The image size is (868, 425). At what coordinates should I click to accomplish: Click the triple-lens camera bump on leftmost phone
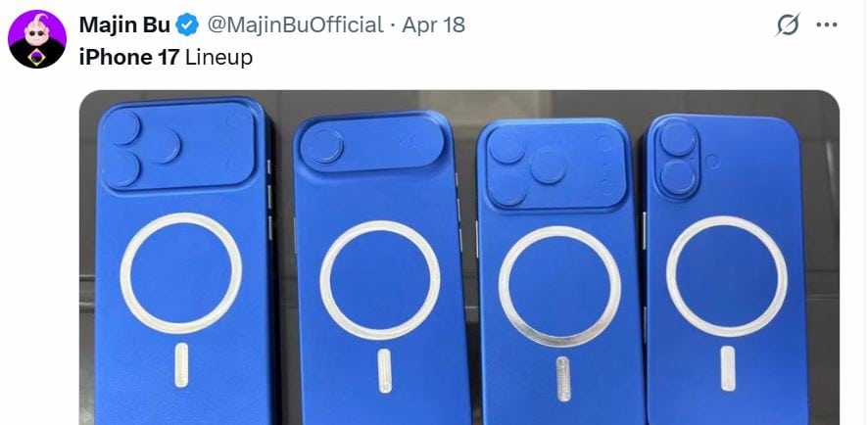(x=178, y=146)
